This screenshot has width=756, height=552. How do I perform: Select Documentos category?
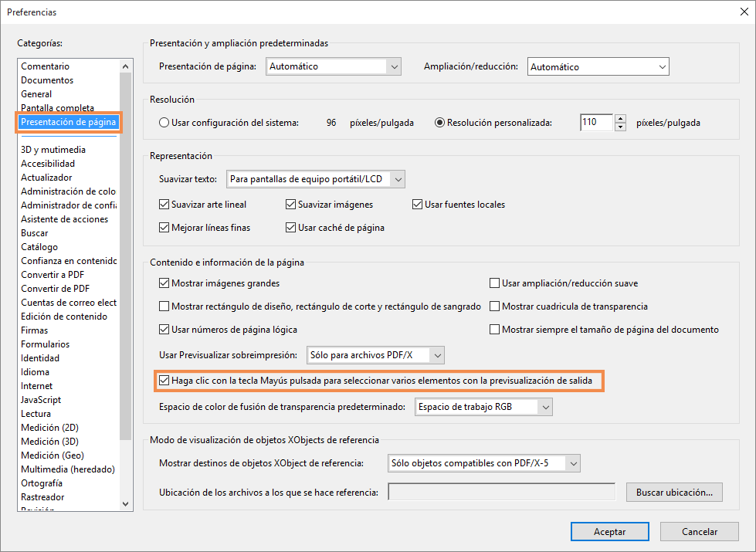47,80
